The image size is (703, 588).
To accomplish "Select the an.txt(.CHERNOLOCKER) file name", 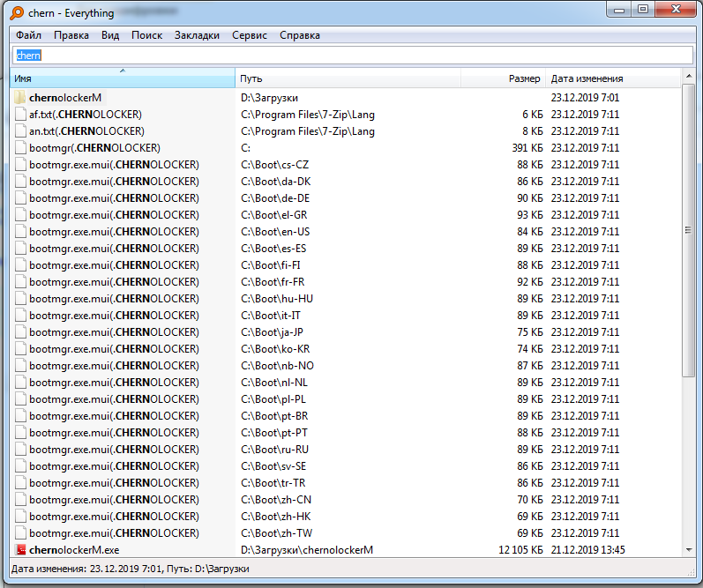I will pyautogui.click(x=86, y=130).
